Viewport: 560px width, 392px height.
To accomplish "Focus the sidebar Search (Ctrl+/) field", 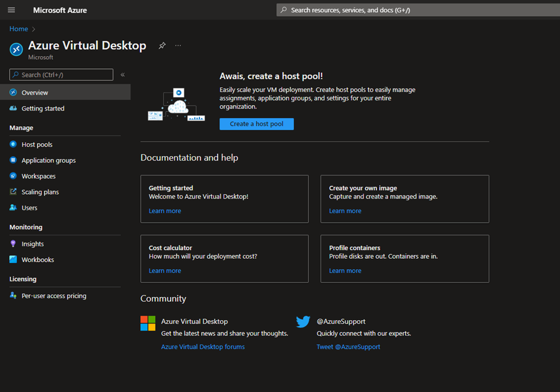I will (61, 75).
